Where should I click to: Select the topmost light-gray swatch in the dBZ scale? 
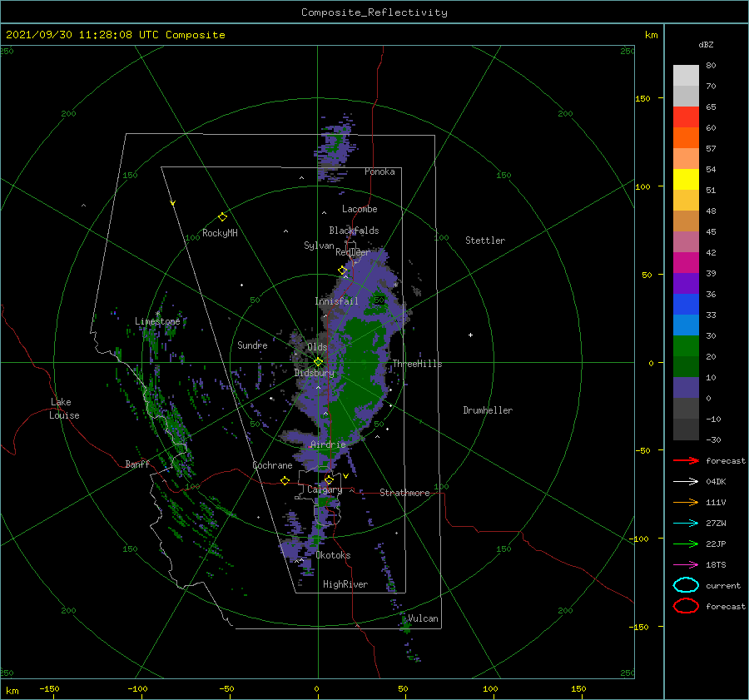coord(686,76)
